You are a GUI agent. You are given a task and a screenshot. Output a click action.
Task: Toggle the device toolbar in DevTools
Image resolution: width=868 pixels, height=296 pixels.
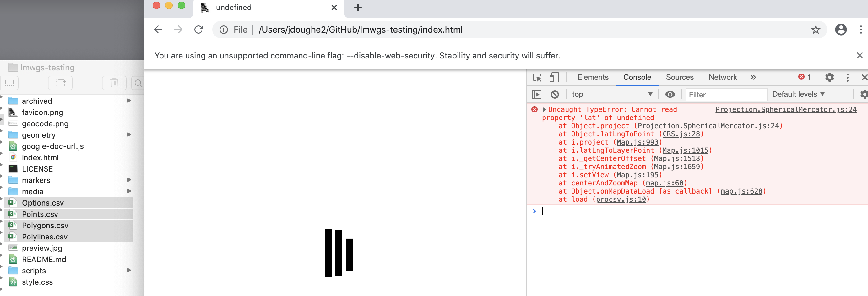pyautogui.click(x=554, y=77)
